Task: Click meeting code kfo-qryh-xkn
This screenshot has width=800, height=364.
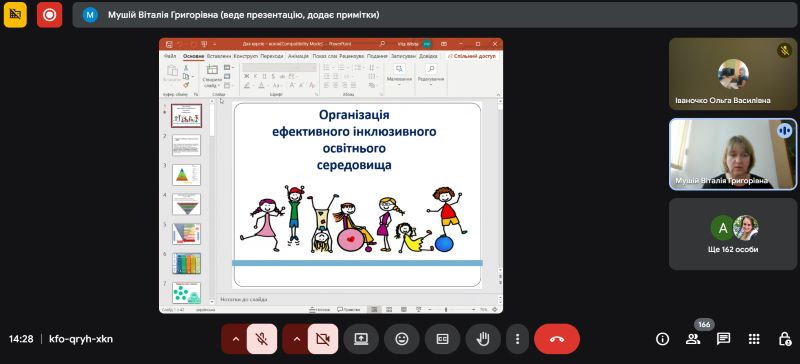Action: 81,339
